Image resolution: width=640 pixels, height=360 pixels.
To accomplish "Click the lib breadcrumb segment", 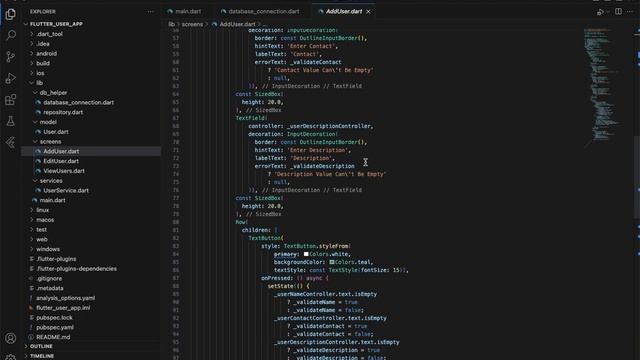I will [171, 24].
